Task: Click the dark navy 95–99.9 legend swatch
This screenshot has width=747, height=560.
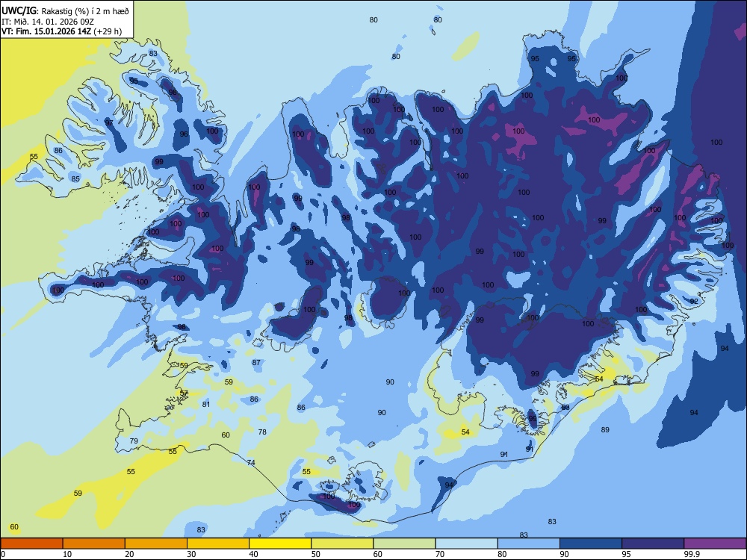Action: [653, 544]
